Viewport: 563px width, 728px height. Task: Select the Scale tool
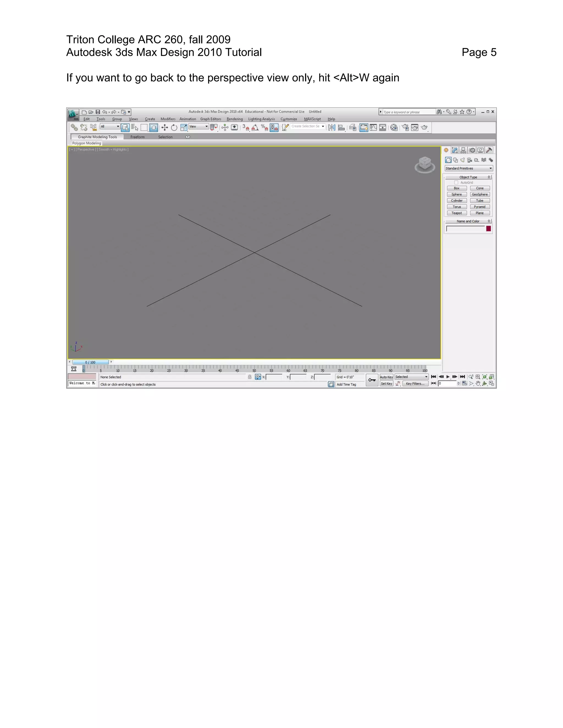click(184, 127)
